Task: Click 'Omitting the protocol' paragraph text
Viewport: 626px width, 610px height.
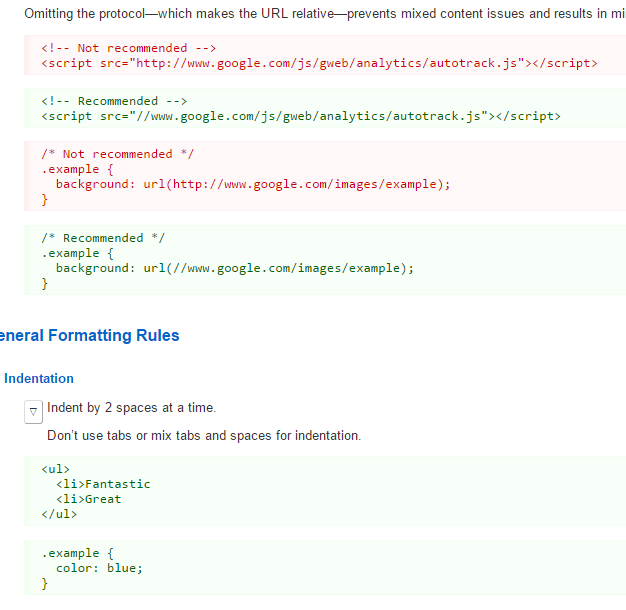Action: 325,14
